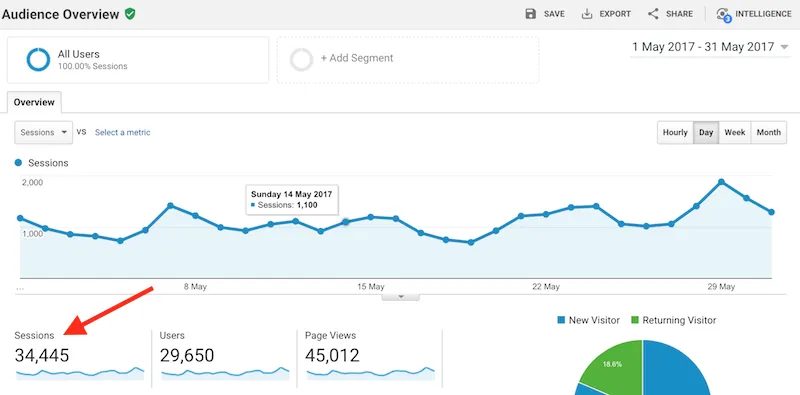The image size is (800, 395).
Task: Switch chart to Day view
Action: (x=706, y=132)
